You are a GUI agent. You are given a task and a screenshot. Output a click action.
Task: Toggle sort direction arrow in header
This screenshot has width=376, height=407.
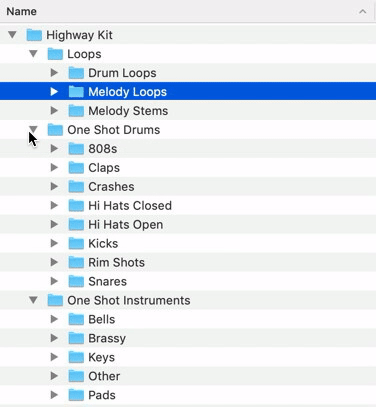363,12
